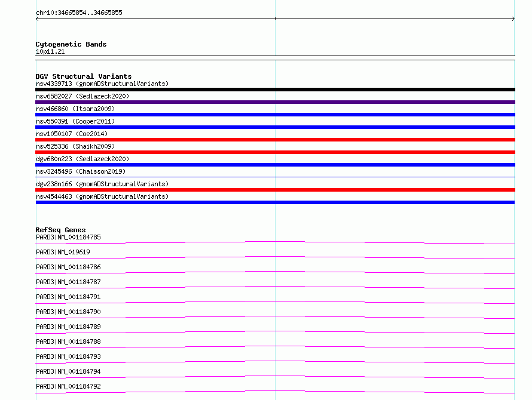Image resolution: width=532 pixels, height=400 pixels.
Task: Click the purple bar for nsv6582027
Action: coord(275,102)
